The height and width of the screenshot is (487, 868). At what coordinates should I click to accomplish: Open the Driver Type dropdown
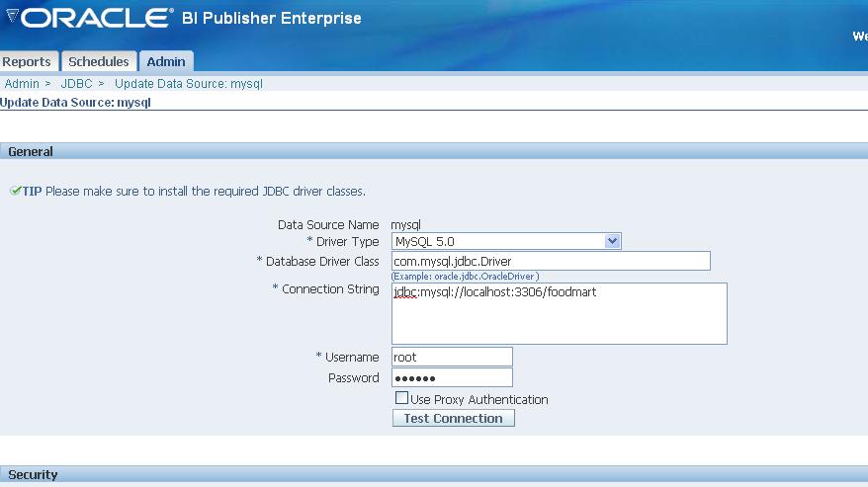point(506,241)
